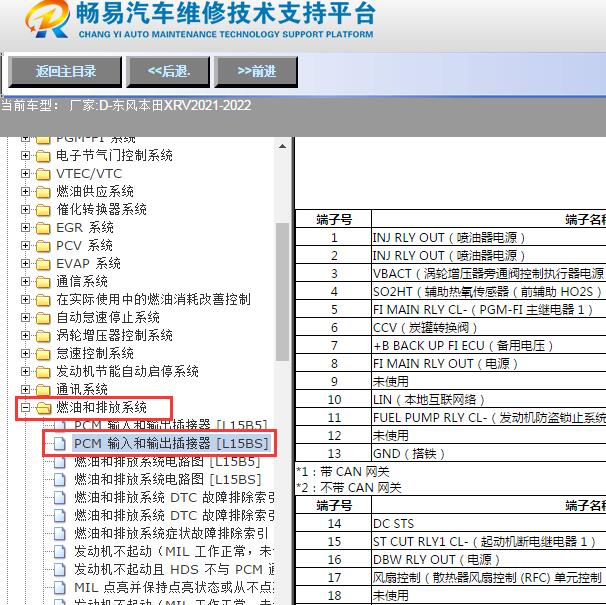Click the open 燃油和排放系统 folder icon
The width and height of the screenshot is (606, 605).
(x=44, y=408)
